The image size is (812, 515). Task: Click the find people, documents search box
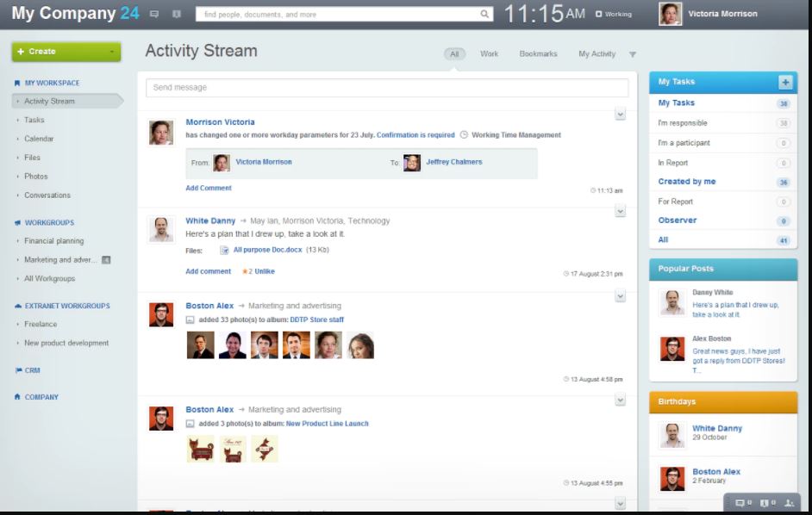tap(345, 15)
